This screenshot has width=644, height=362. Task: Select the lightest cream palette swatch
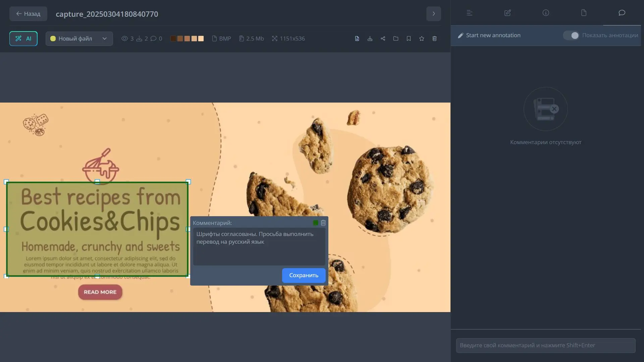[x=201, y=39]
